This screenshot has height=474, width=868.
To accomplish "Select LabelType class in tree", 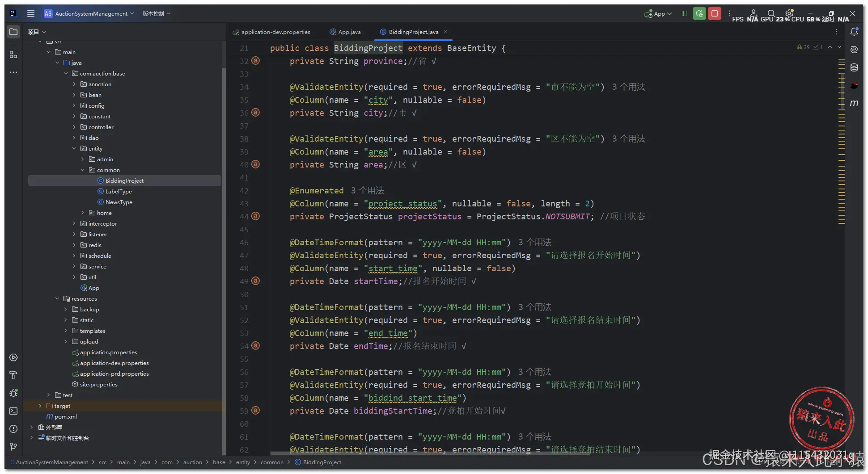I will click(x=119, y=191).
